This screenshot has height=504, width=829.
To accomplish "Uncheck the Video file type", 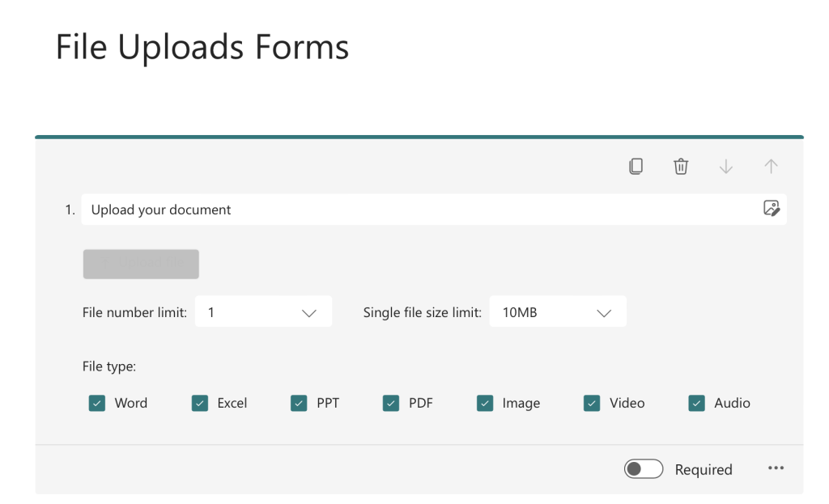I will [591, 402].
